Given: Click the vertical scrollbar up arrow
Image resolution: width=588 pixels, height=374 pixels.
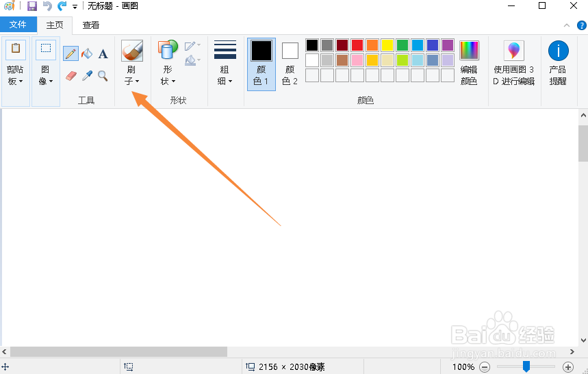Looking at the screenshot, I should point(583,116).
